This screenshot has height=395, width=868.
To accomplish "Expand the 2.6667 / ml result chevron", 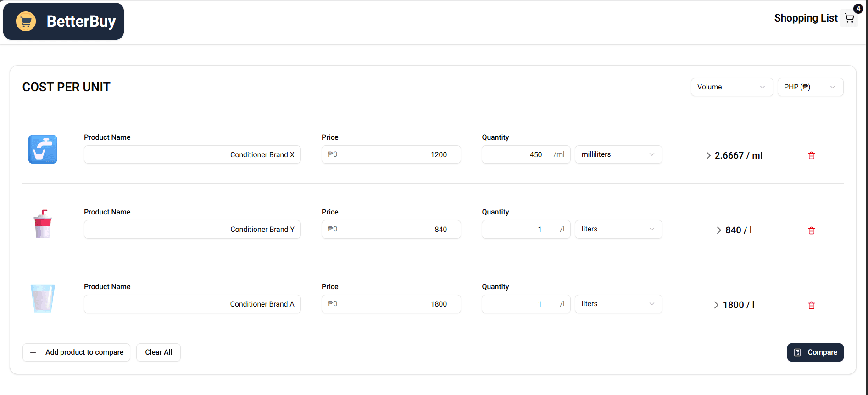I will click(x=708, y=156).
